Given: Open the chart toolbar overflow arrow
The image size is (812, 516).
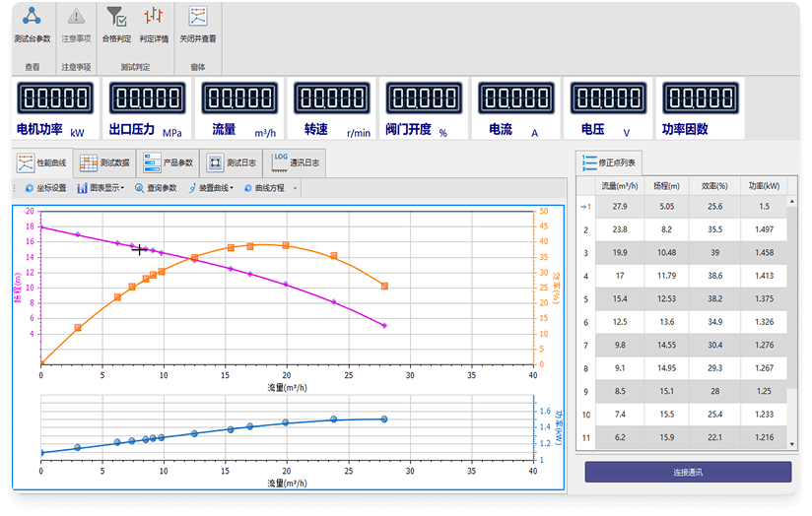Looking at the screenshot, I should pos(295,188).
